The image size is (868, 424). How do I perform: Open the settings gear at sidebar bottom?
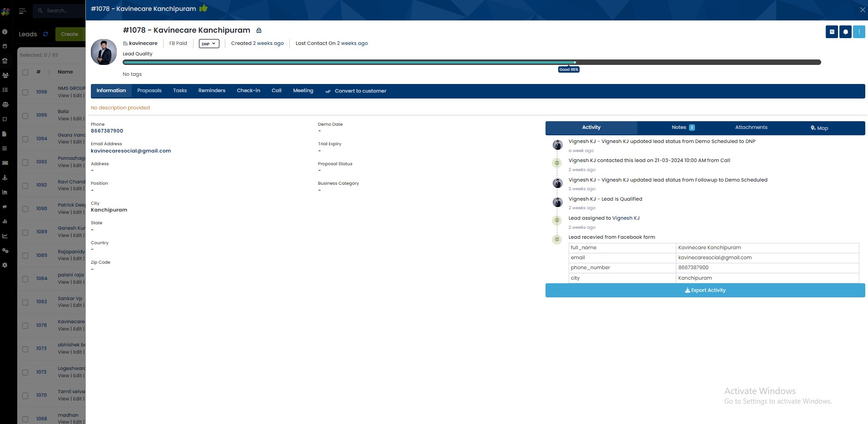[5, 266]
